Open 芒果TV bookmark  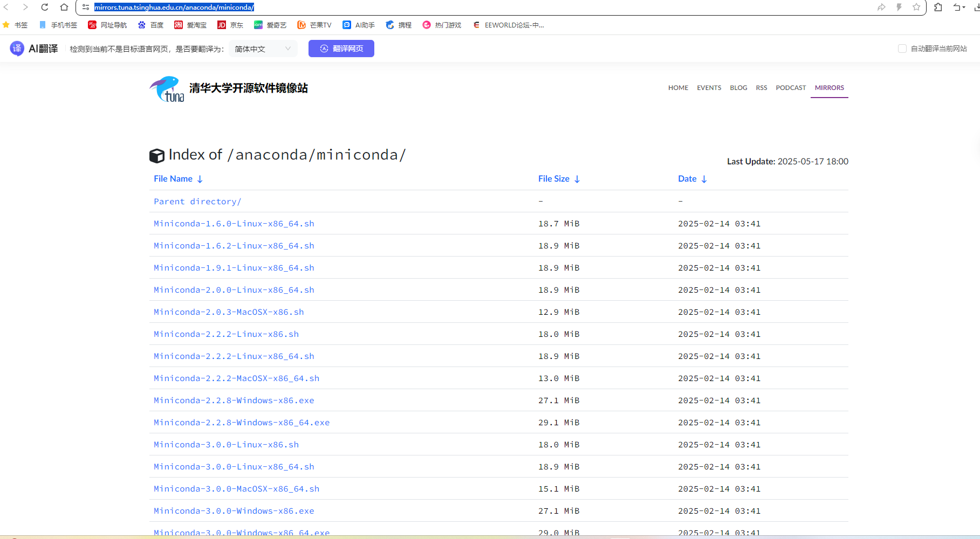(314, 25)
